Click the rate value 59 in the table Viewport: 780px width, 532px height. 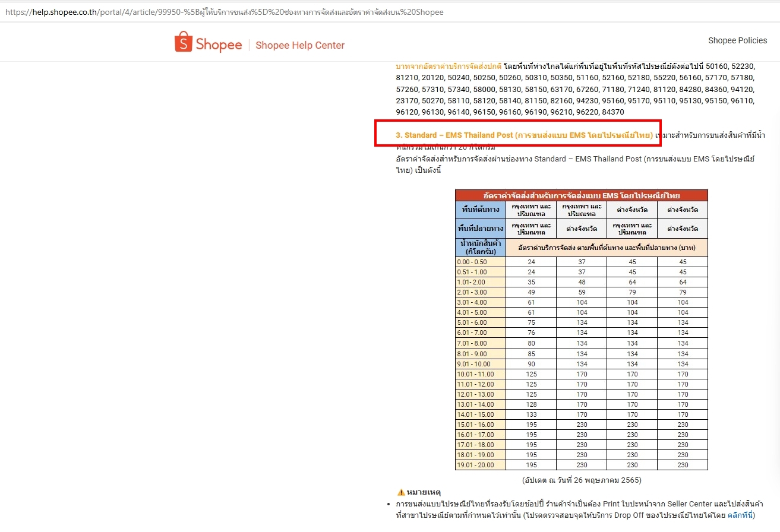click(582, 292)
